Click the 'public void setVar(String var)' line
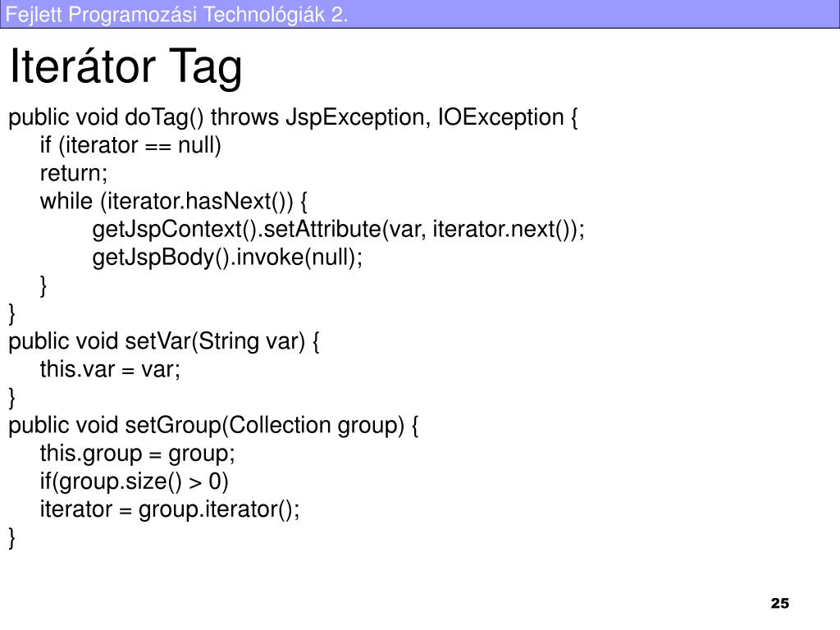Screen dimensions: 840x630 point(164,341)
